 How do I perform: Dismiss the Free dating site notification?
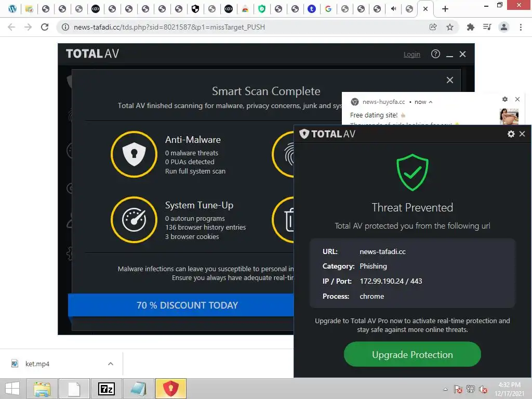[x=517, y=99]
